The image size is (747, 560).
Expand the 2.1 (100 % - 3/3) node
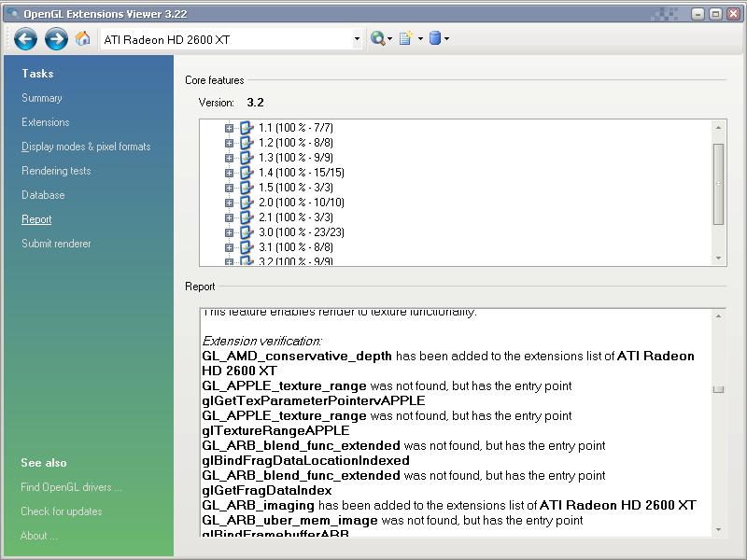pyautogui.click(x=229, y=217)
